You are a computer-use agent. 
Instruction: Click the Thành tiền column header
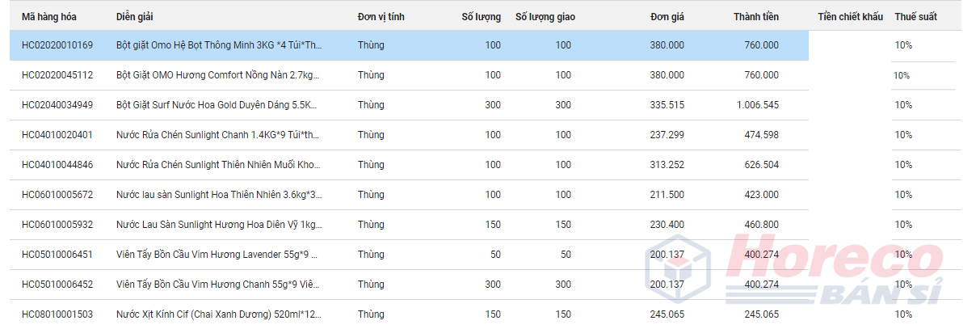click(x=756, y=17)
